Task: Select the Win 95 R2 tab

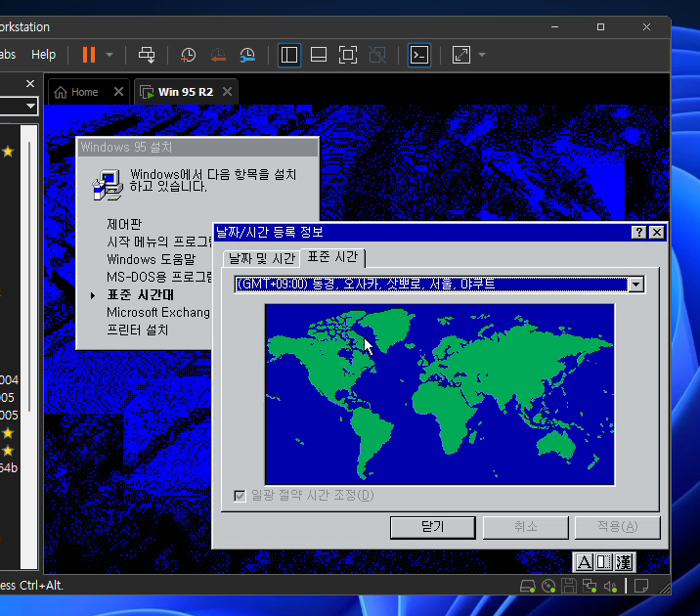Action: [185, 92]
